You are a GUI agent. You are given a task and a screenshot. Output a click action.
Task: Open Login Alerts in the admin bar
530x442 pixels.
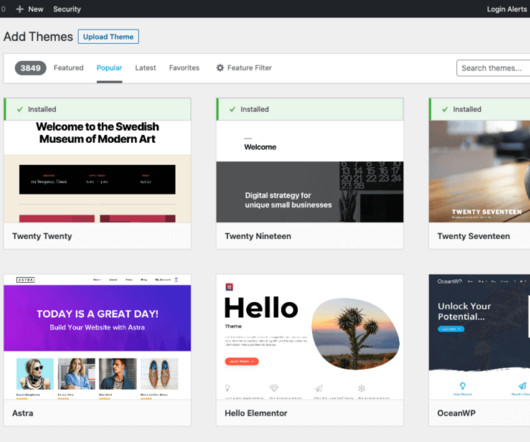pyautogui.click(x=507, y=9)
